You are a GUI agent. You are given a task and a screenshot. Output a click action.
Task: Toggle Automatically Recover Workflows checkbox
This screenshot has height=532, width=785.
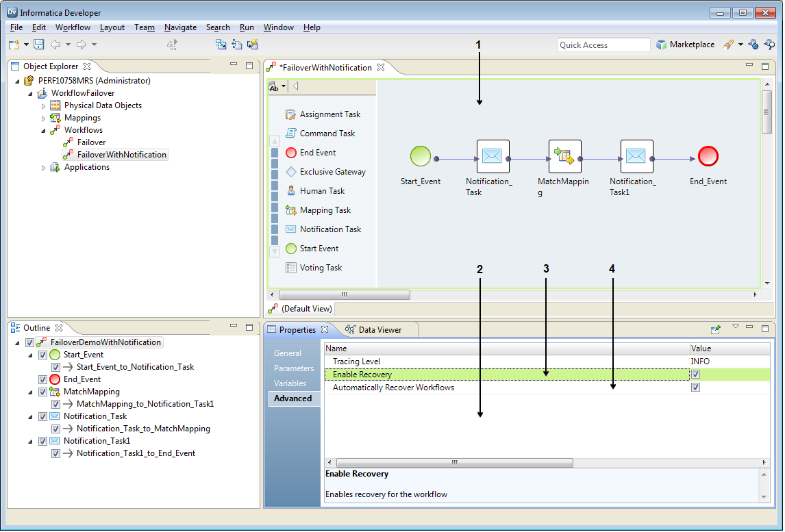[696, 388]
